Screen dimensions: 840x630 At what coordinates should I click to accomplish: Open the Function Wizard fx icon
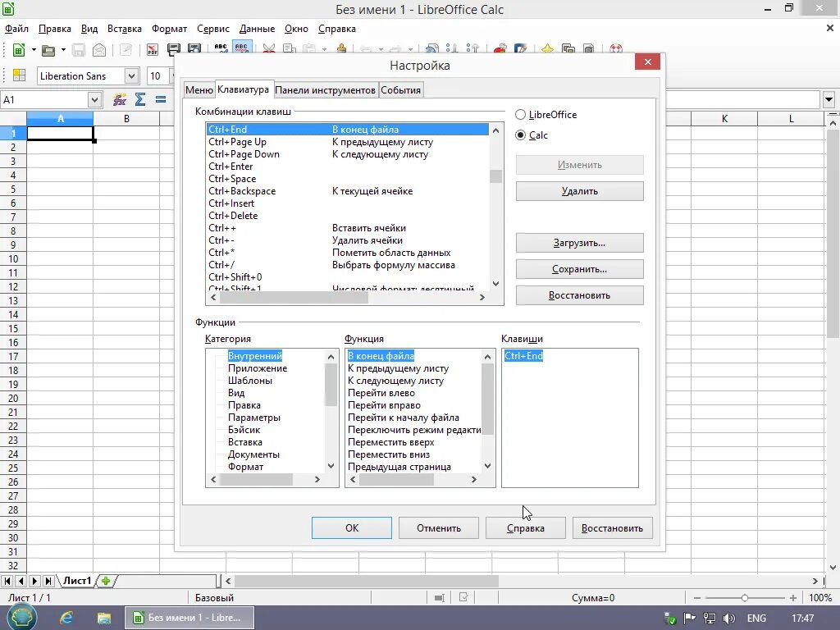[120, 99]
